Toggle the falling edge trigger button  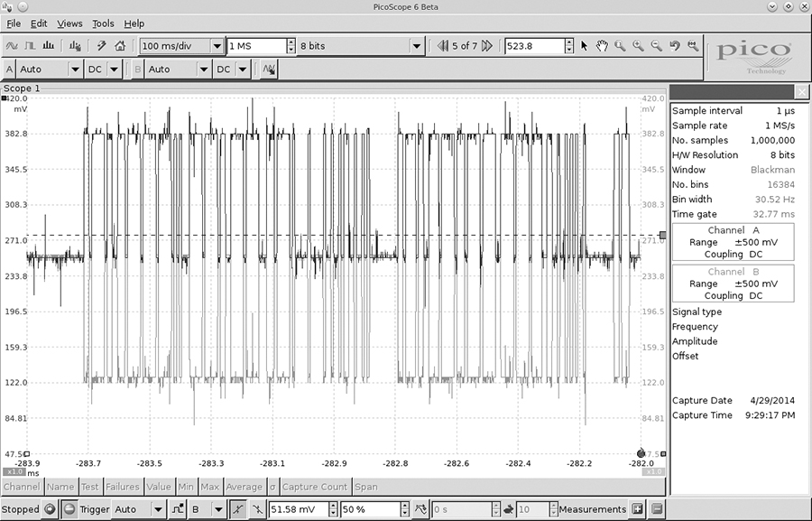[x=257, y=509]
